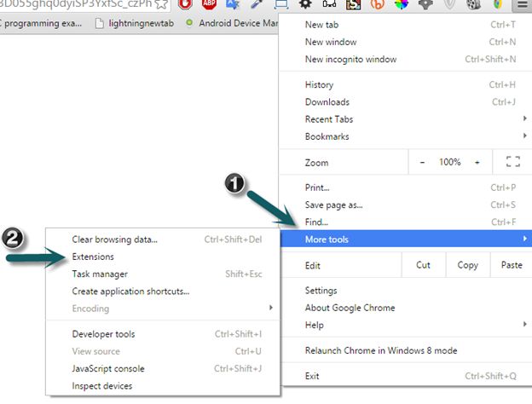This screenshot has width=532, height=404.
Task: Open Downloads from the menu
Action: [x=406, y=101]
